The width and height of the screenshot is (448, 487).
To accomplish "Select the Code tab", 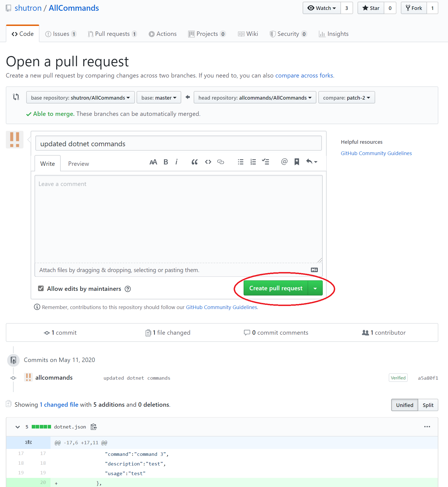I will pyautogui.click(x=23, y=34).
